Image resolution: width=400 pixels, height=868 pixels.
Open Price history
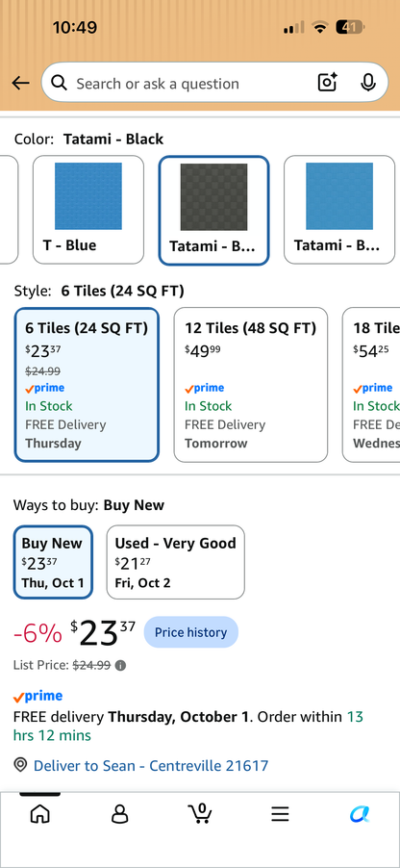point(191,632)
